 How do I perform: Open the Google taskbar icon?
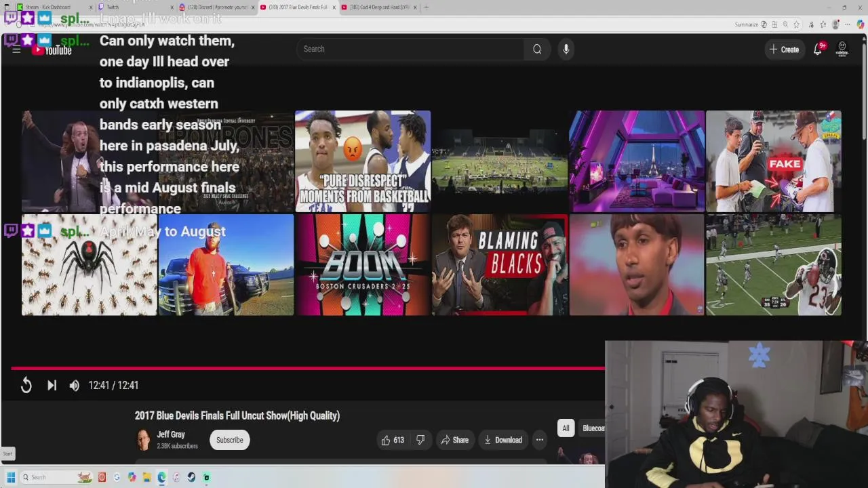(x=117, y=477)
